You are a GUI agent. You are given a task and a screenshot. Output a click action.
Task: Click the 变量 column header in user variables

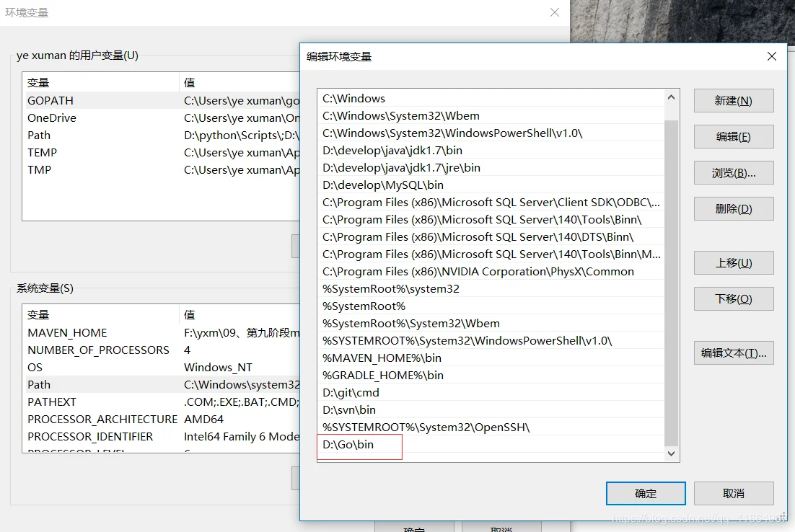point(100,83)
